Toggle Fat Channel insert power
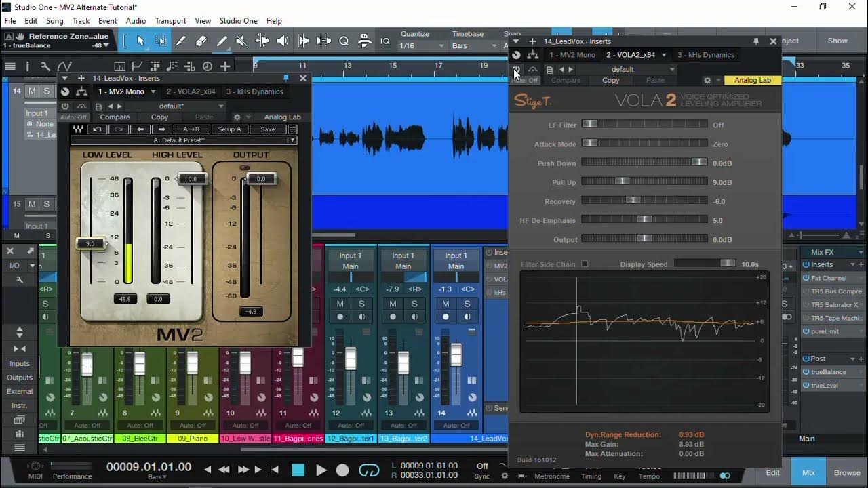The image size is (868, 488). 806,278
